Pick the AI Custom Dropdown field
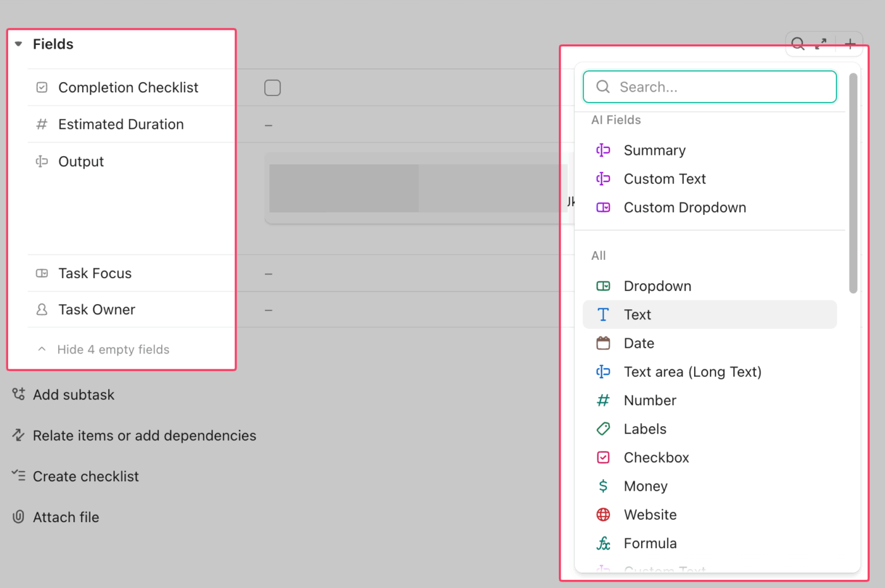 click(x=685, y=207)
